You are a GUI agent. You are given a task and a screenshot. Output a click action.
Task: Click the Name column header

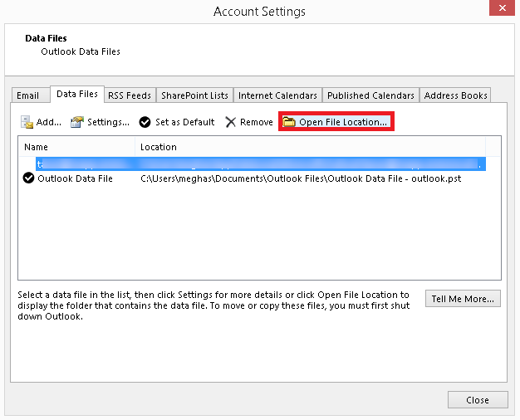tap(77, 147)
